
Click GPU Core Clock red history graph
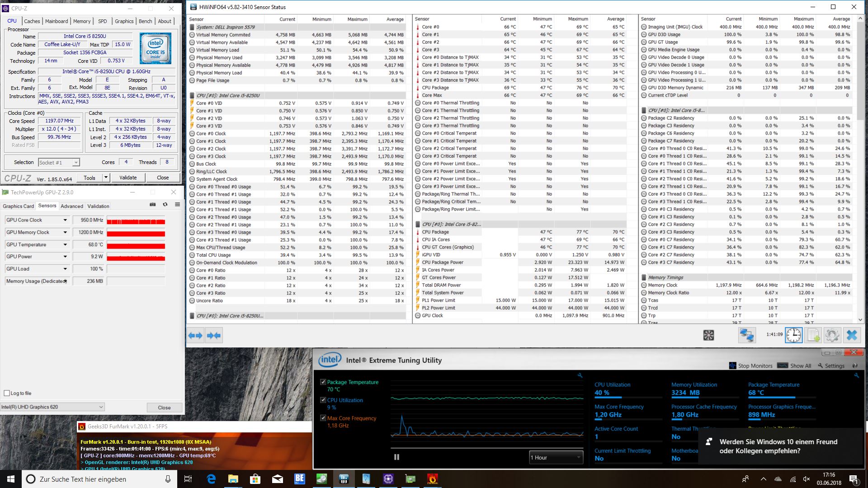click(136, 220)
